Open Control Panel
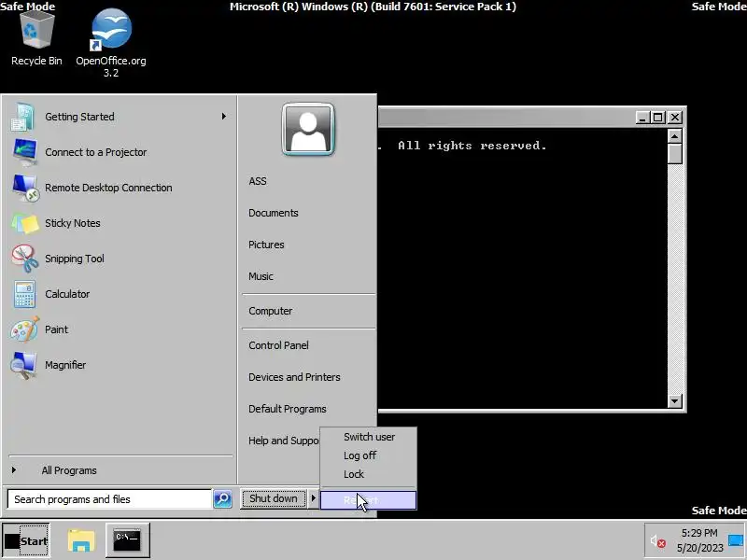 278,345
